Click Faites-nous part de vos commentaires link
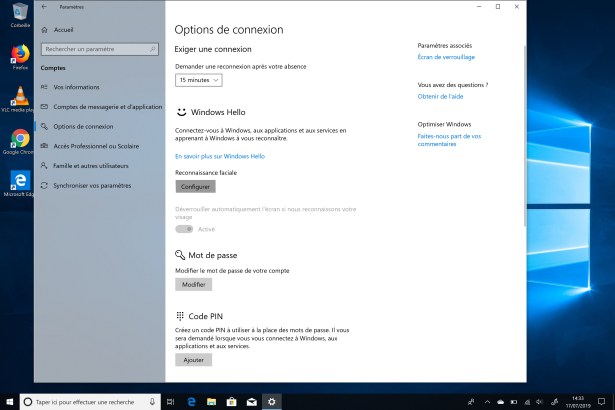Screen dimensions: 615x410 coord(449,140)
